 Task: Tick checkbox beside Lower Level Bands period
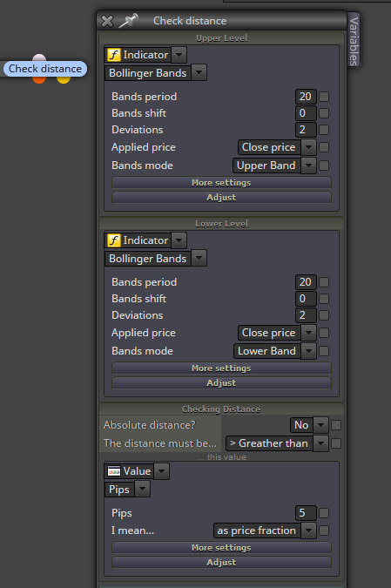324,282
